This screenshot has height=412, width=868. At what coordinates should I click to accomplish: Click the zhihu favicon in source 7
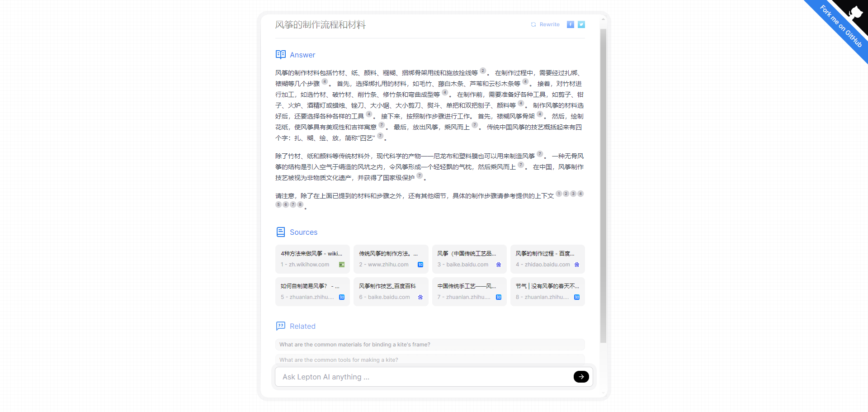pos(499,297)
